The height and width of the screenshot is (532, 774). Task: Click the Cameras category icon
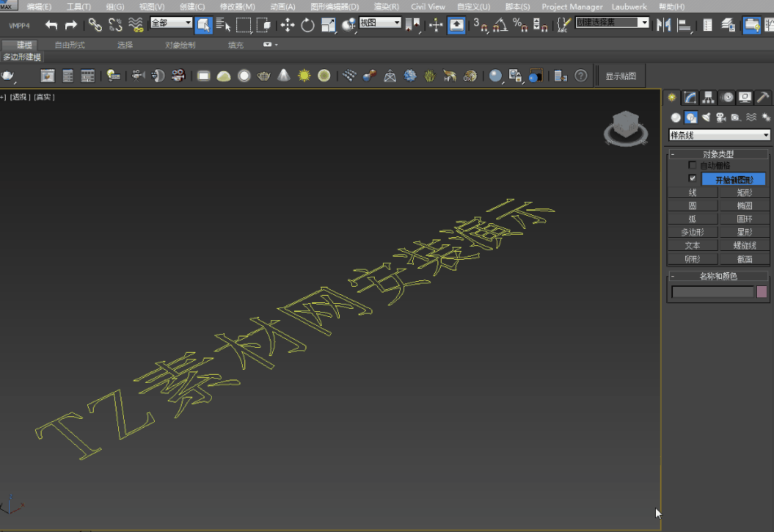click(720, 117)
